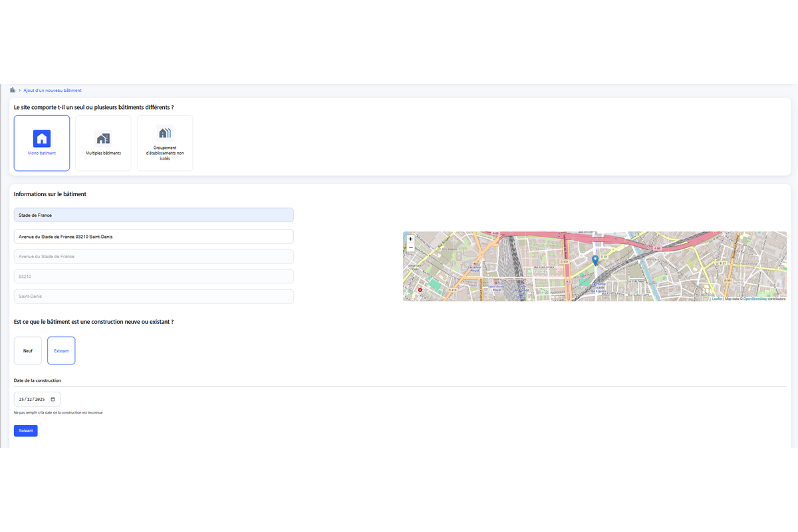Zoom out on the map
The height and width of the screenshot is (532, 798).
point(410,247)
